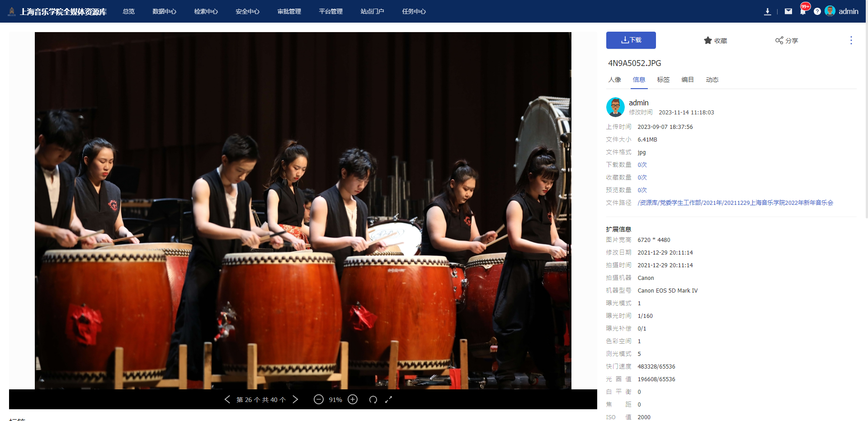Viewport: 868px width, 421px height.
Task: Click the drum performance photo preview
Action: pyautogui.click(x=303, y=210)
